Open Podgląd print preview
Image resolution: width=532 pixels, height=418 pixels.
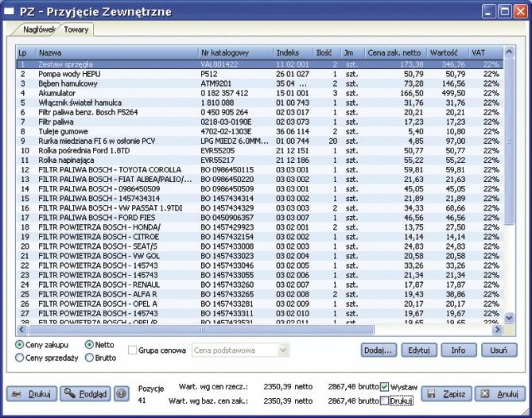click(85, 393)
